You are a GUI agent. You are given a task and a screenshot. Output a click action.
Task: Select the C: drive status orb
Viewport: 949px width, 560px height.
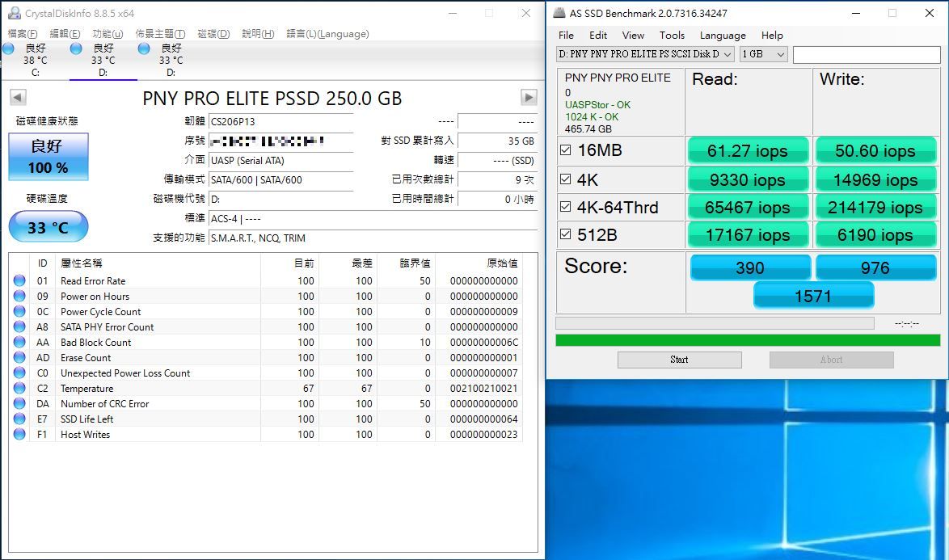[x=8, y=48]
